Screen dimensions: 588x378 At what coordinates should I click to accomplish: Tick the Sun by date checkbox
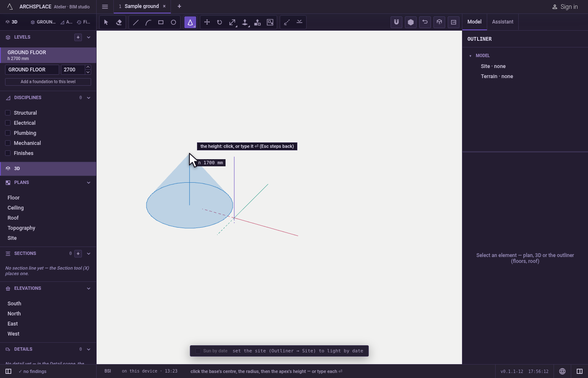click(198, 351)
